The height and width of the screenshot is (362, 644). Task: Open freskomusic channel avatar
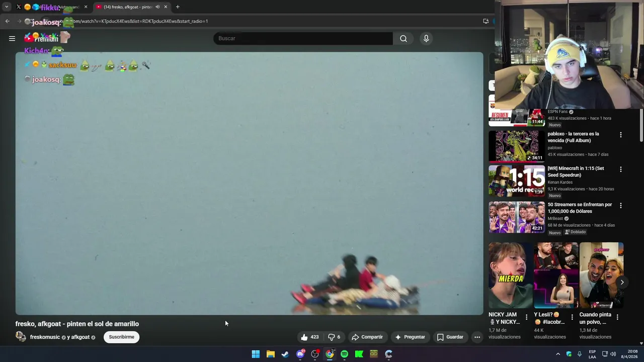21,337
